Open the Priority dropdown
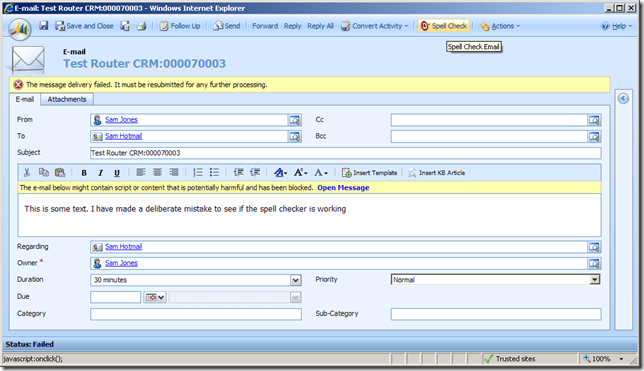The height and width of the screenshot is (371, 644). tap(594, 280)
